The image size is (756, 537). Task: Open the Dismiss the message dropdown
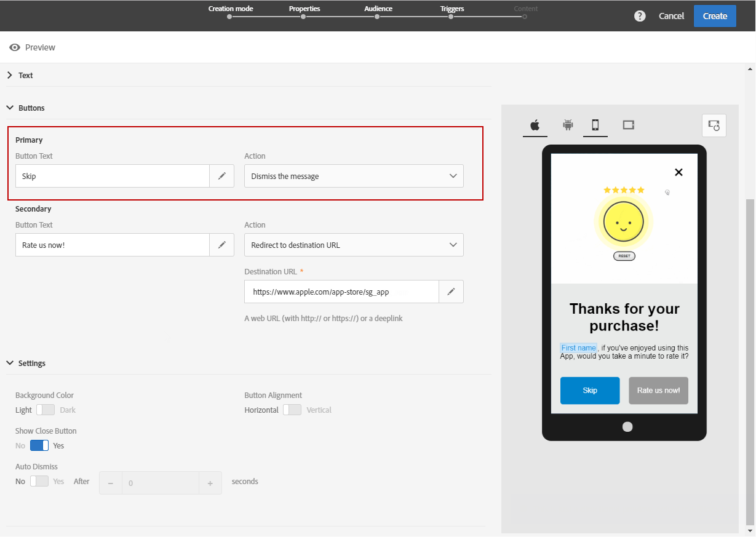click(x=354, y=176)
